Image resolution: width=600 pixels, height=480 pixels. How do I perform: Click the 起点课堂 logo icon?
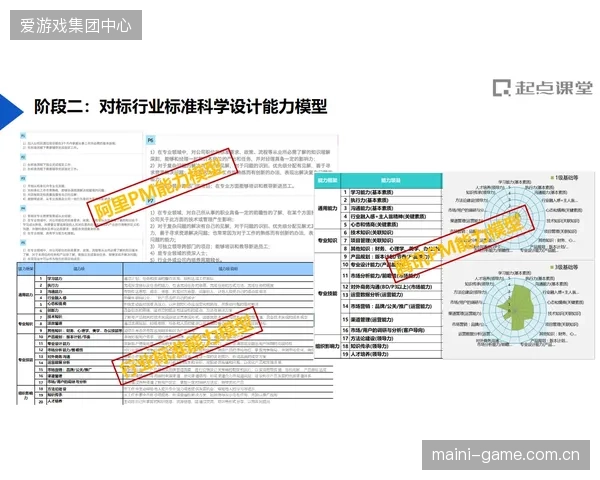501,88
